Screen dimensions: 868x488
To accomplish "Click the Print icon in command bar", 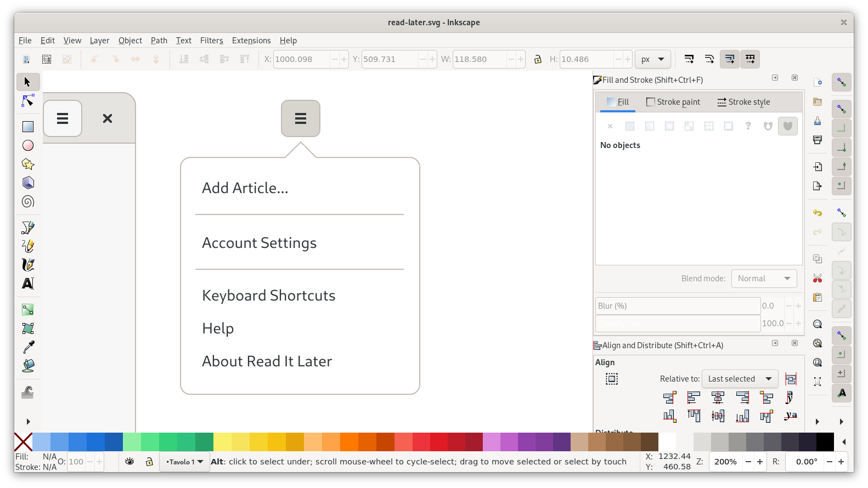I will 818,140.
